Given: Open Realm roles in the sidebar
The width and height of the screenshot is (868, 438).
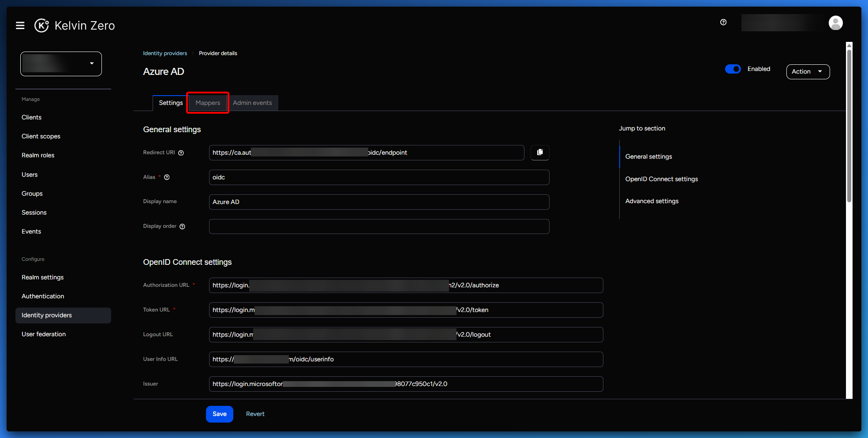Looking at the screenshot, I should coord(38,155).
